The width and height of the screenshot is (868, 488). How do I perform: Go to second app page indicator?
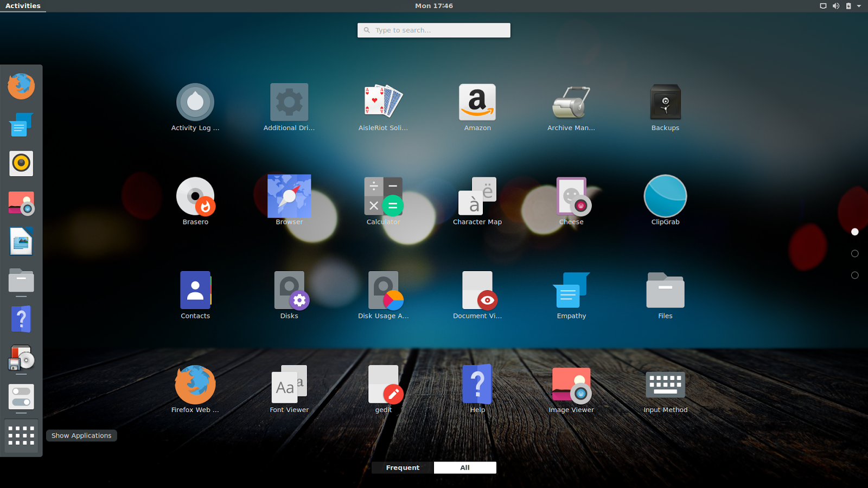pos(855,254)
